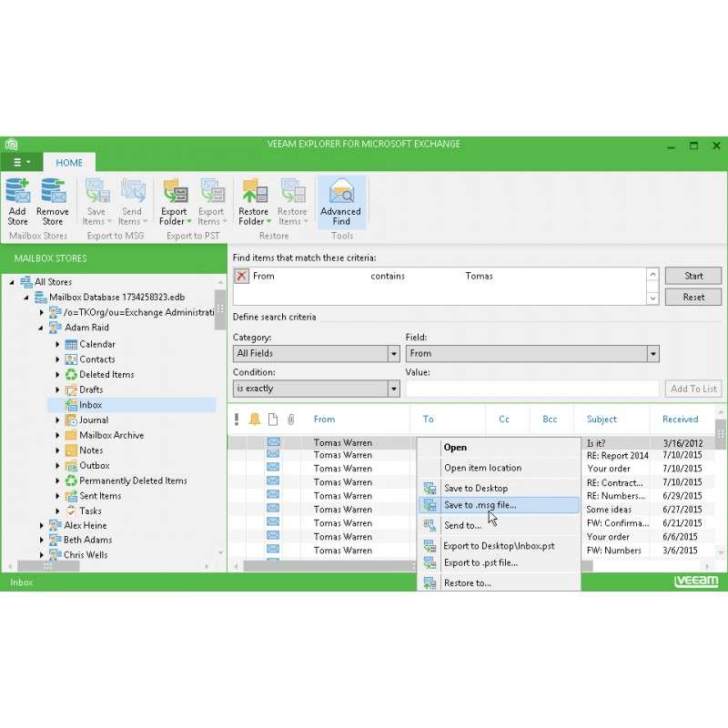Screen dimensions: 728x728
Task: Choose Open in the context menu
Action: coord(499,448)
